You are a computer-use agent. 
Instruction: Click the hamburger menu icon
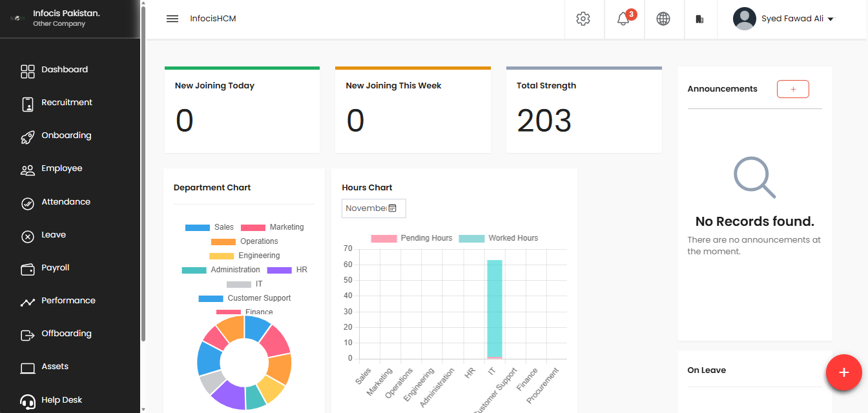click(x=172, y=19)
